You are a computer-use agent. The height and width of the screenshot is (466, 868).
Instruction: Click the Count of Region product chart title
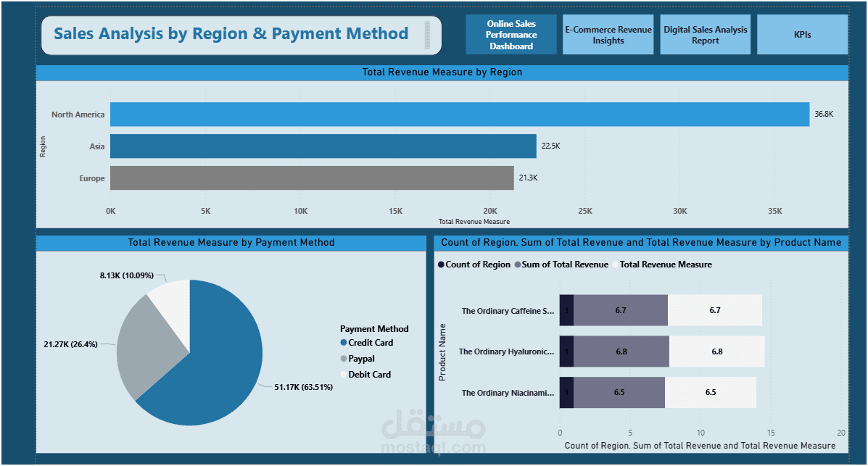pos(641,242)
